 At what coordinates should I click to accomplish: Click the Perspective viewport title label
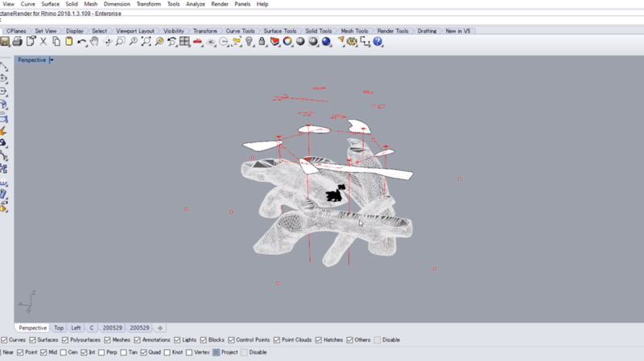[31, 59]
